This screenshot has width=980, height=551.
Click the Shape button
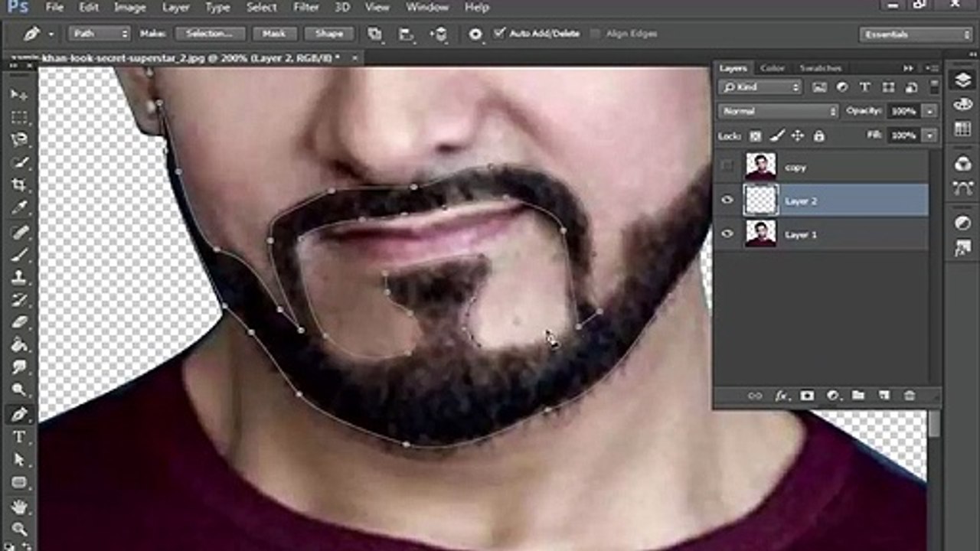(329, 34)
